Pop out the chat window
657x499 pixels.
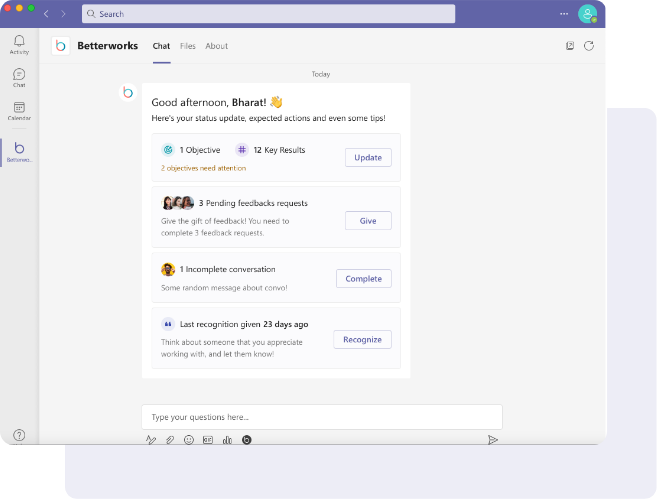570,46
